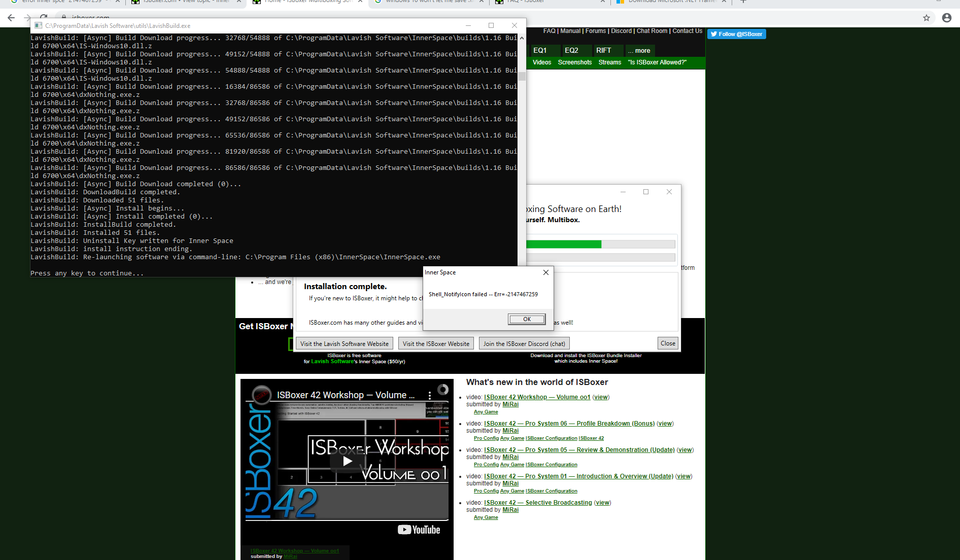Viewport: 960px width, 560px height.
Task: Click the video title ISBoxer 42 Workshop — Volume
Action: (346, 395)
